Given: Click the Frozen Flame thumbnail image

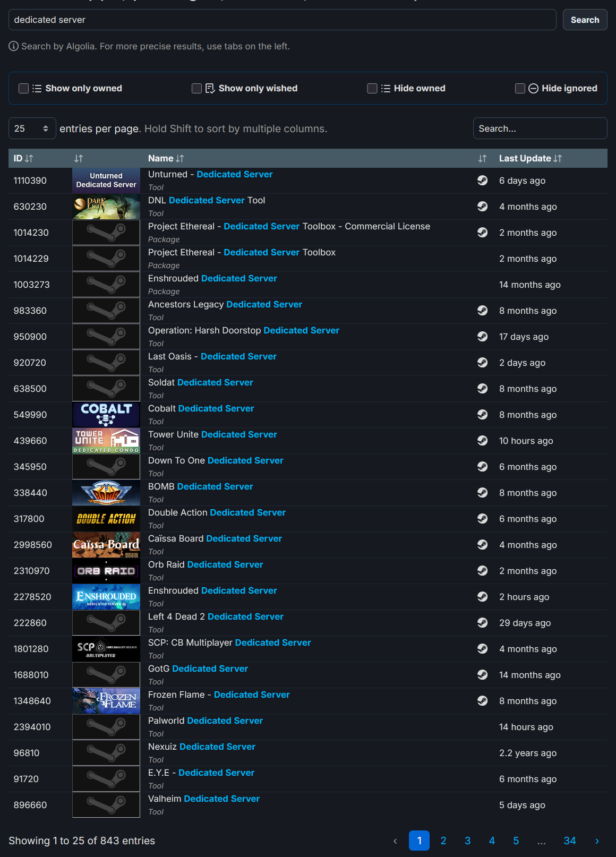Looking at the screenshot, I should 106,701.
